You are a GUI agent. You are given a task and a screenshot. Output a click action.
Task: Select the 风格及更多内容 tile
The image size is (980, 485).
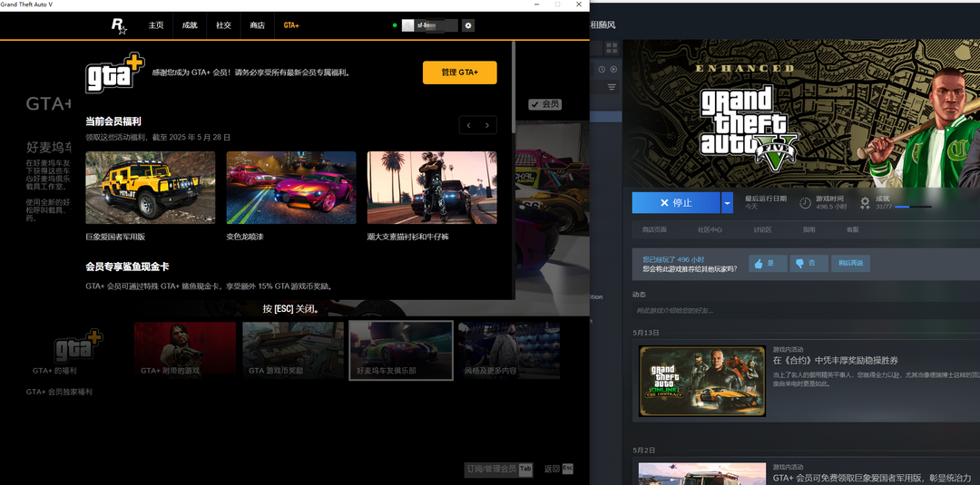(x=509, y=350)
